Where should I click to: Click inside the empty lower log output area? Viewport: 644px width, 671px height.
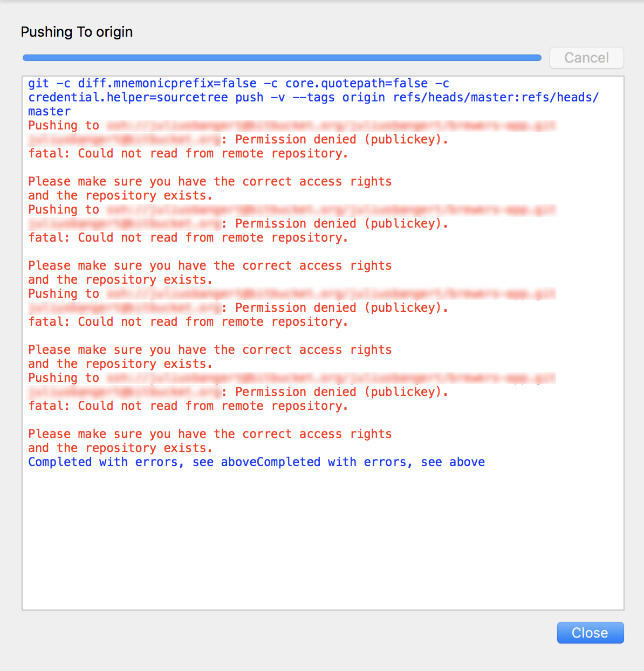click(x=323, y=539)
